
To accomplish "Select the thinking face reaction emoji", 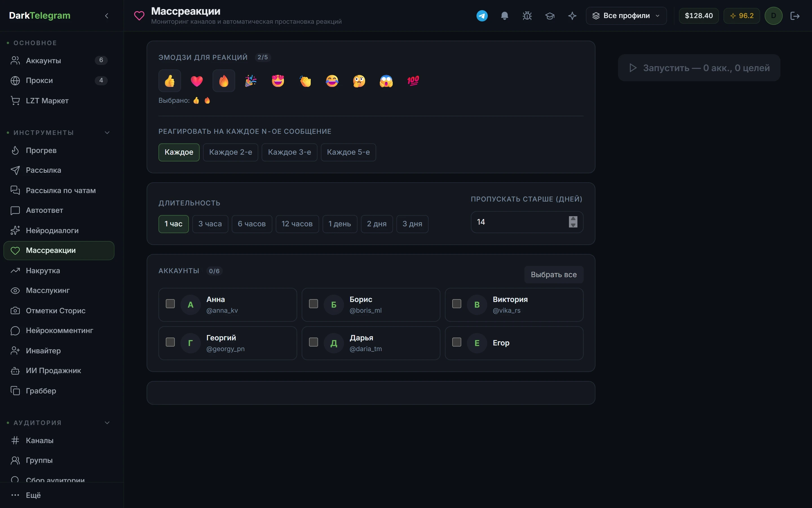I will click(359, 81).
